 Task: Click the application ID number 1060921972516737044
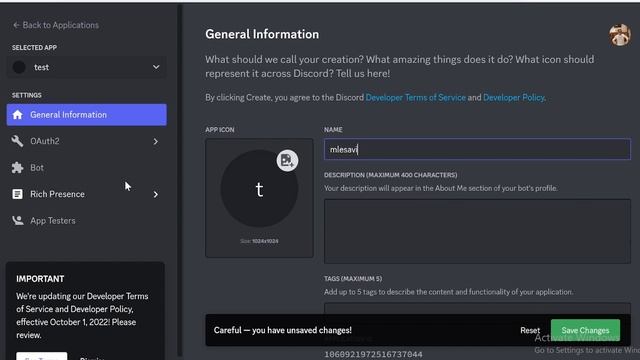[x=373, y=354]
